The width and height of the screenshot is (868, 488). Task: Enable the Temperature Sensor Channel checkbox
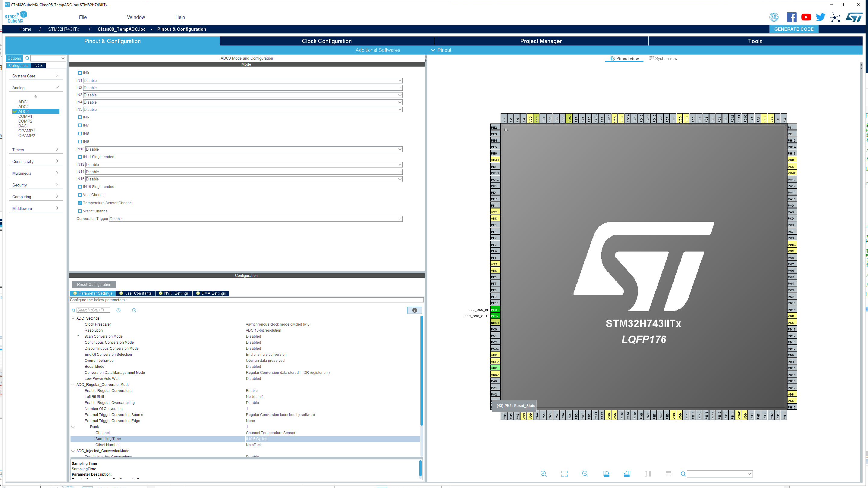point(80,203)
